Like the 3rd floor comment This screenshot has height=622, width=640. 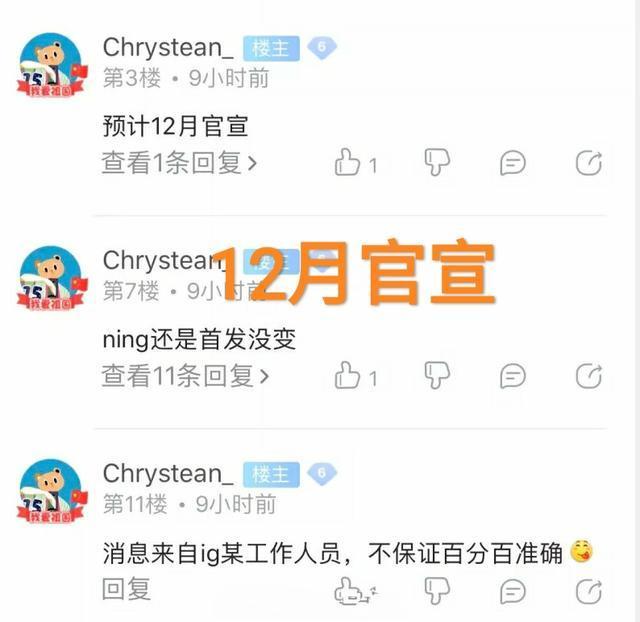(347, 162)
